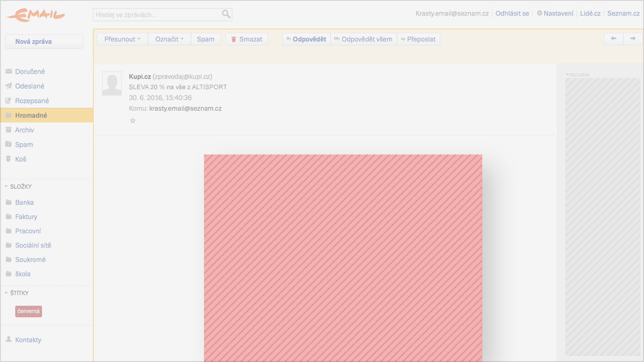
Task: Click the Koš trash bin icon
Action: click(x=8, y=159)
